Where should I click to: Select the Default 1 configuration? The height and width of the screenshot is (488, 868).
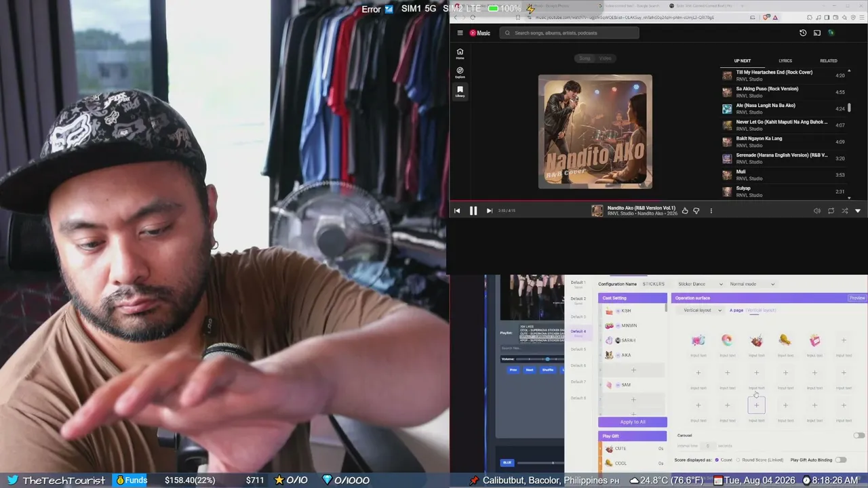pos(578,284)
